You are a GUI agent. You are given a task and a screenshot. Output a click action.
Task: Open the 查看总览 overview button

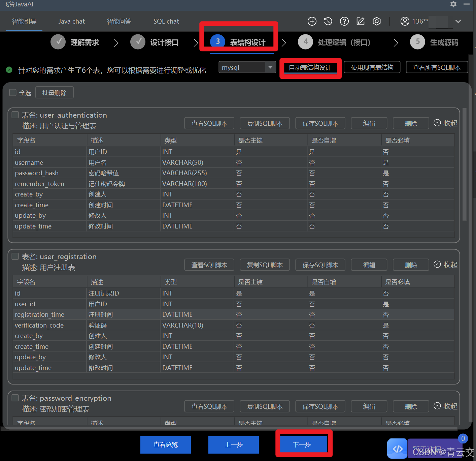click(166, 445)
